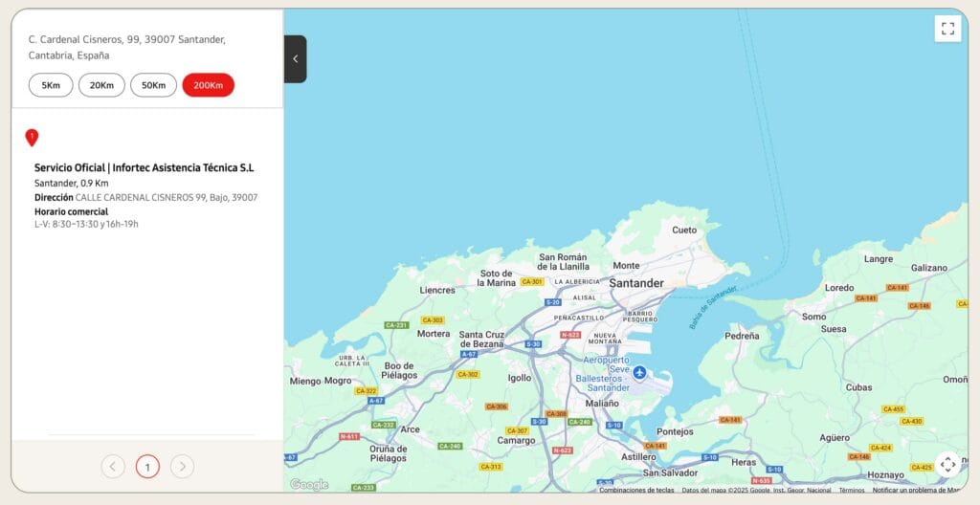Screen dimensions: 980x505
Task: Select page 1 in pagination
Action: [147, 467]
